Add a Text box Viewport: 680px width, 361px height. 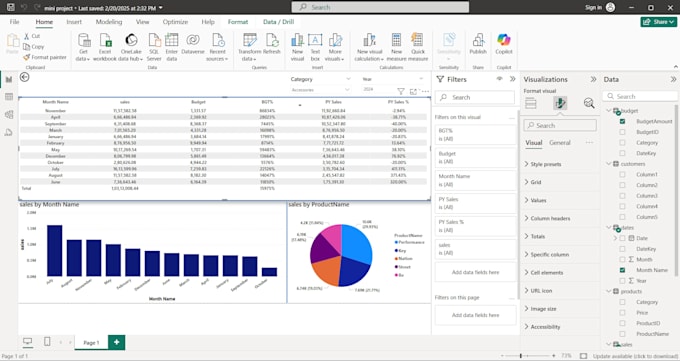(315, 47)
